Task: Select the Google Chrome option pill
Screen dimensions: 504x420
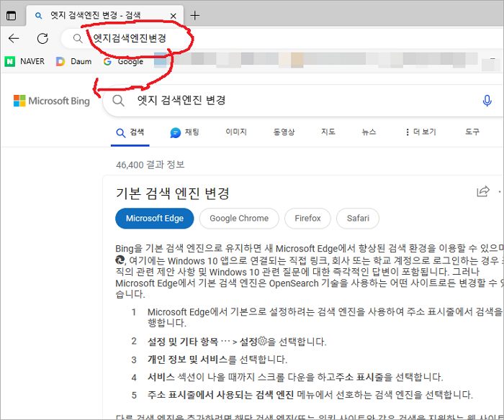Action: pyautogui.click(x=239, y=219)
